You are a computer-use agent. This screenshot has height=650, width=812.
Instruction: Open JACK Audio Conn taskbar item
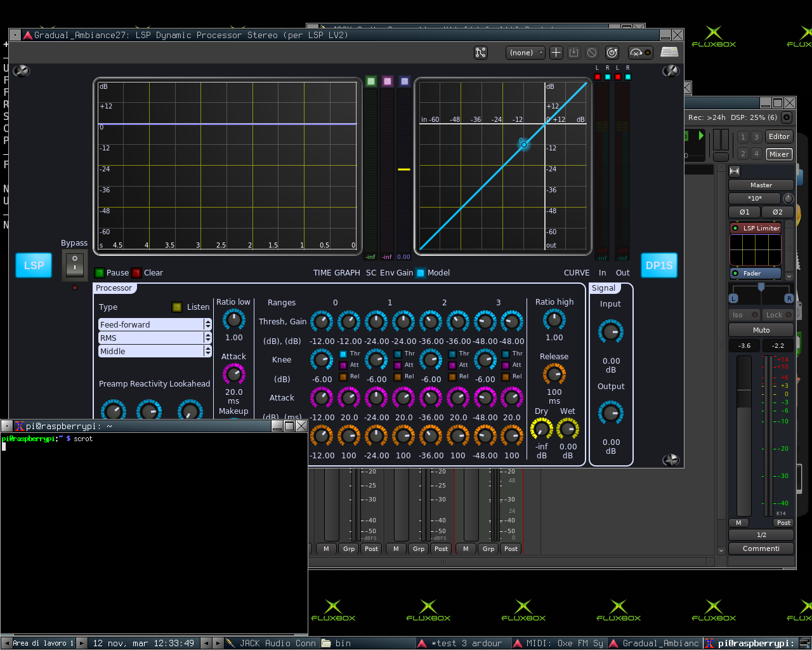point(272,643)
